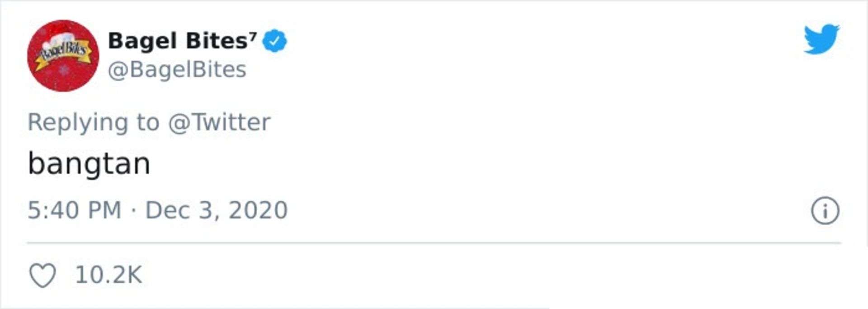Screen dimensions: 868x309
Task: Click the @Twitter mention in reply line
Action: click(x=219, y=122)
